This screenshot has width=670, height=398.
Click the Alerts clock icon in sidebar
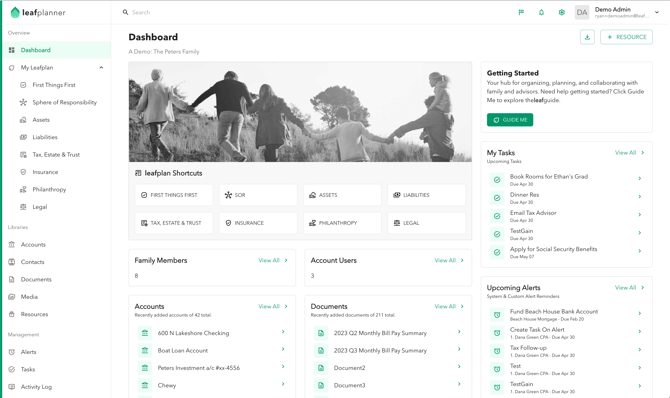coord(12,352)
